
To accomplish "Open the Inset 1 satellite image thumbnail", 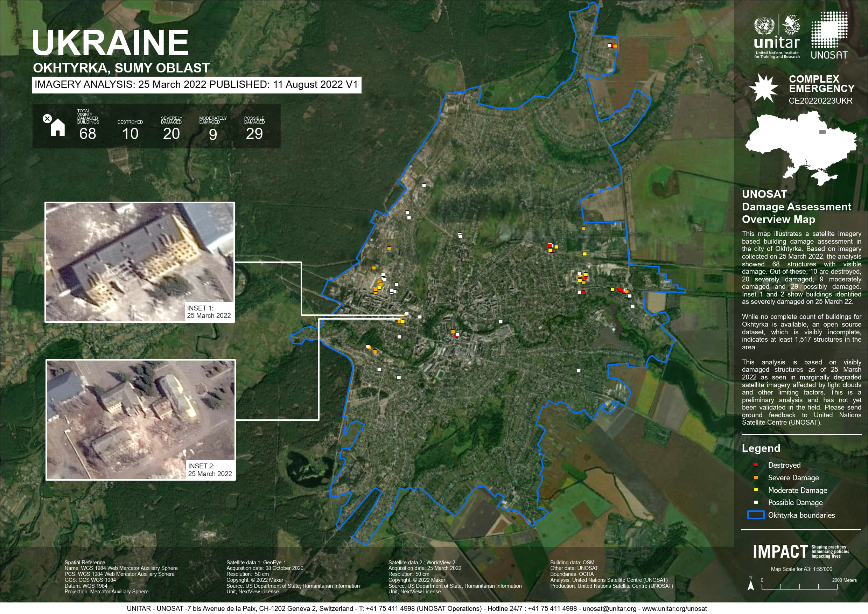I will [x=140, y=262].
